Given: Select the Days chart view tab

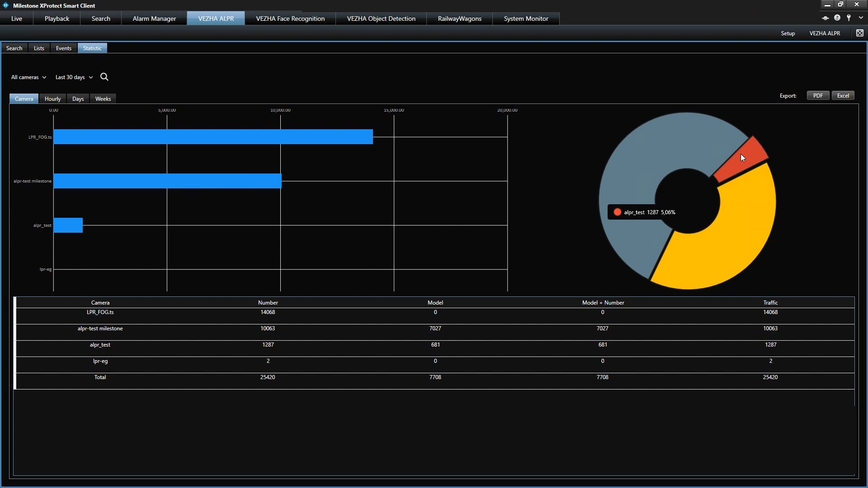Looking at the screenshot, I should tap(78, 99).
